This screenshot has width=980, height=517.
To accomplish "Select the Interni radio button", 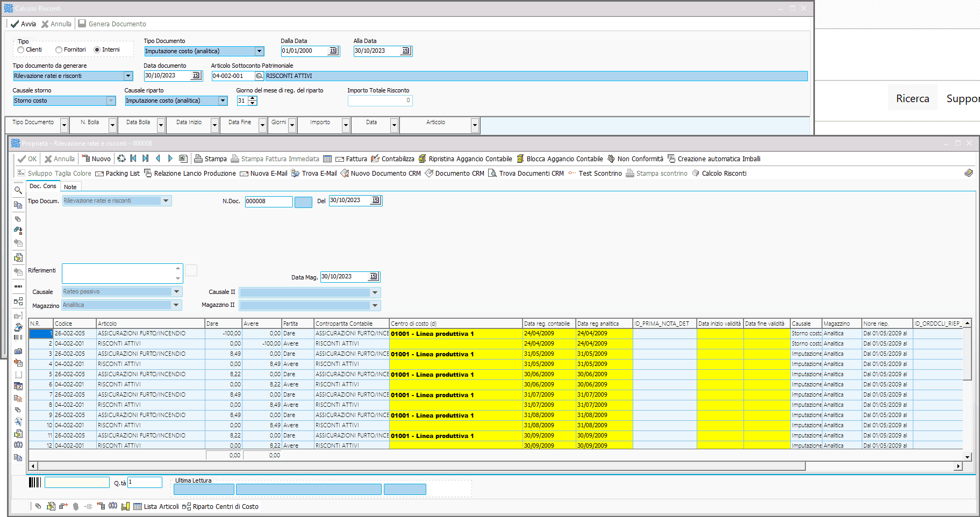I will point(97,49).
